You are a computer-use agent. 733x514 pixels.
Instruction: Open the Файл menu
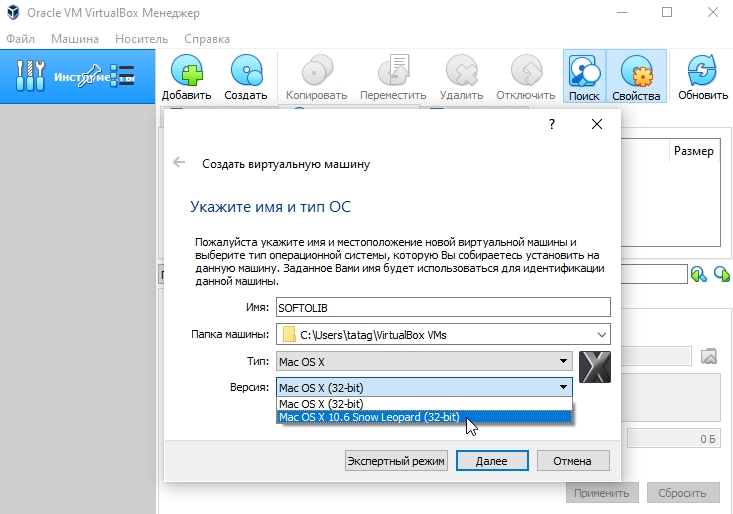pyautogui.click(x=20, y=39)
